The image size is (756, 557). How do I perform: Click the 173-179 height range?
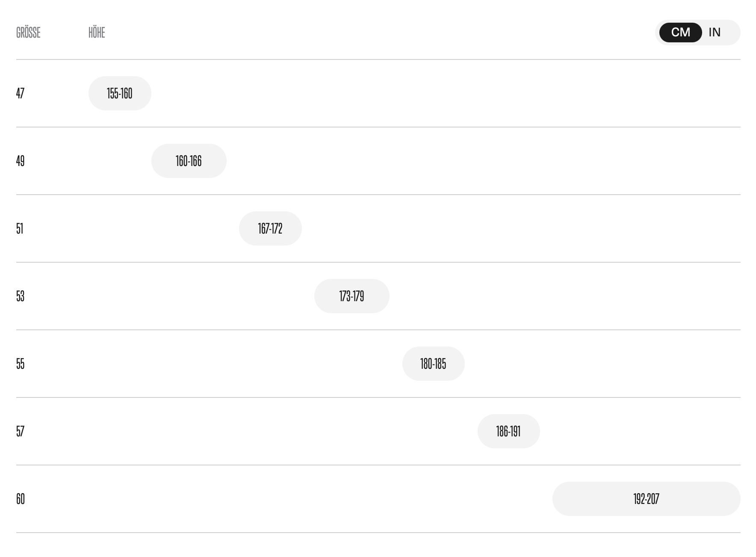pos(351,296)
